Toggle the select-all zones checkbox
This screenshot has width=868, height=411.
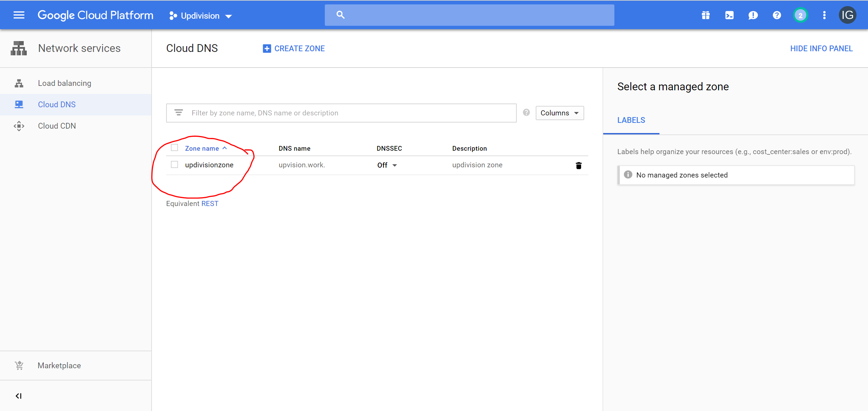click(x=174, y=148)
